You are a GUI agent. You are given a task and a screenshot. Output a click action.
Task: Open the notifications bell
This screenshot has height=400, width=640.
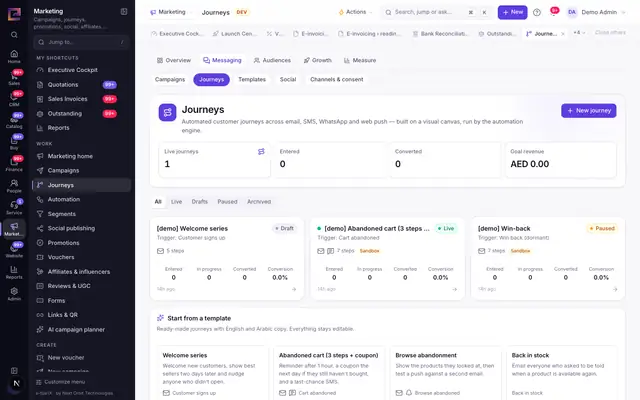point(553,12)
